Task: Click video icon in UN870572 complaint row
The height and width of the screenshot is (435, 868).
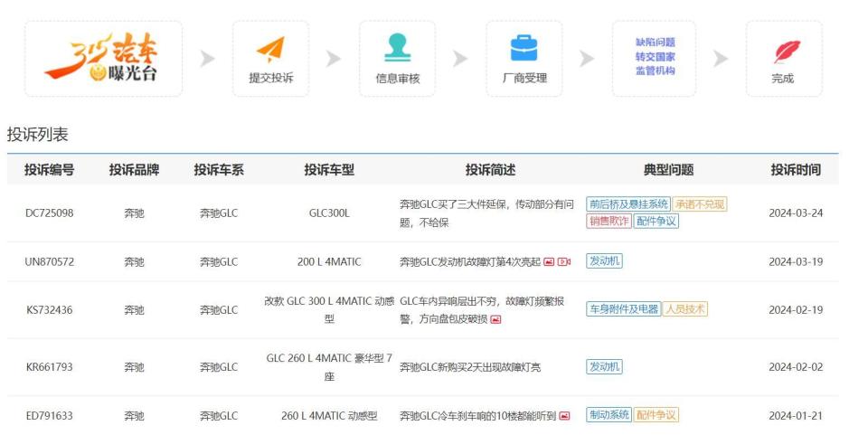Action: point(564,261)
